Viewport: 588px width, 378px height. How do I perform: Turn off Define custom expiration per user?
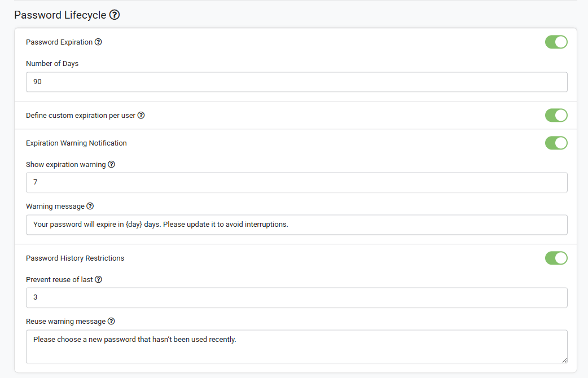pyautogui.click(x=556, y=116)
